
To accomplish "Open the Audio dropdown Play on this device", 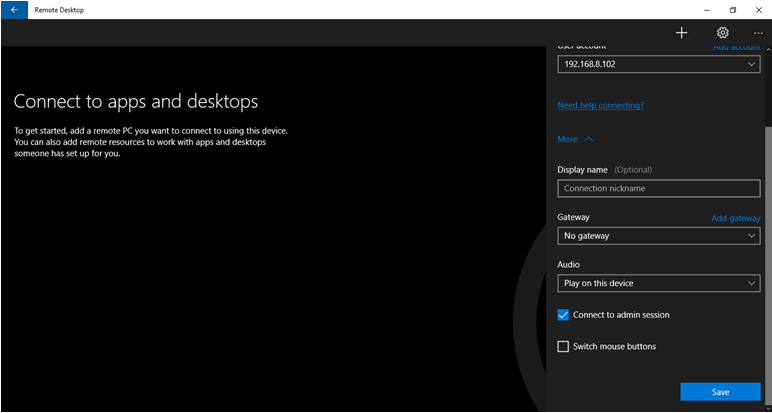I will click(x=659, y=283).
